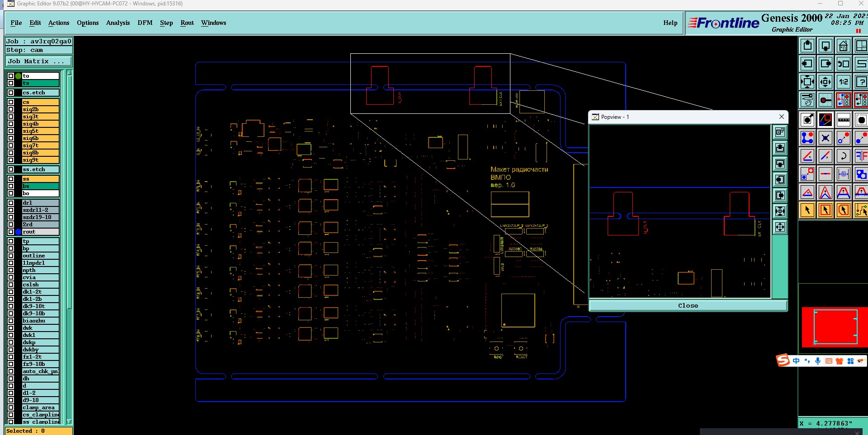
Task: Select the arrow pointer select tool
Action: pos(807,210)
